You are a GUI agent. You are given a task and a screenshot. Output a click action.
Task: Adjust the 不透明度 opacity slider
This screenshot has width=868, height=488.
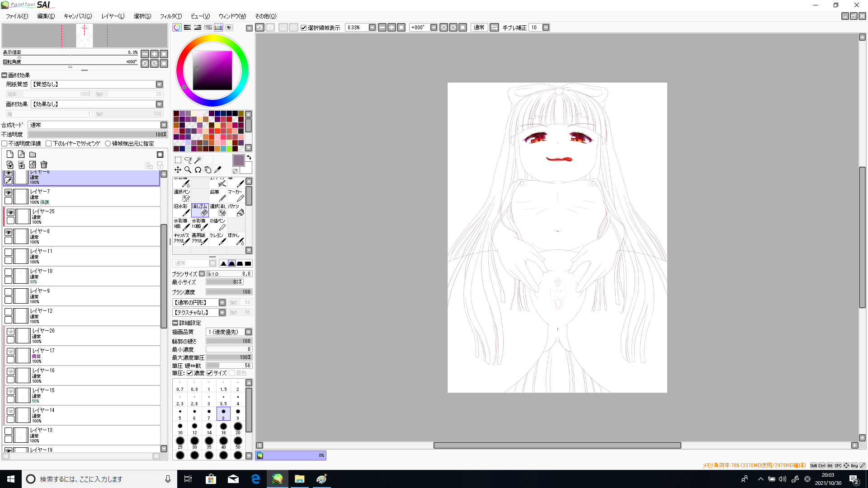coord(98,135)
